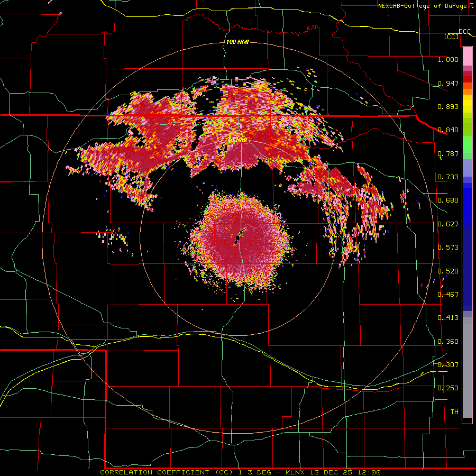This screenshot has width=476, height=476.
Task: Click the 0.467 value on the scale
Action: point(448,295)
